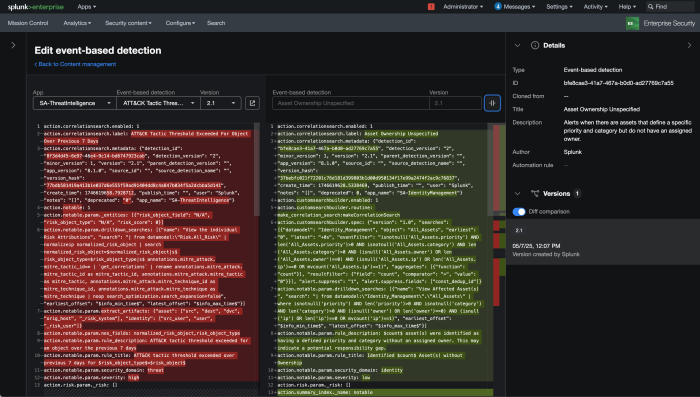Click the left diff pane scrollbar

(257, 170)
